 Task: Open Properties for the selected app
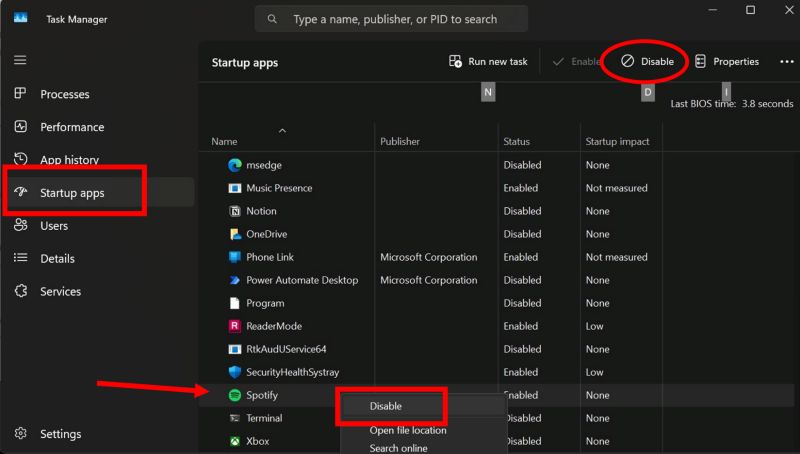(726, 62)
